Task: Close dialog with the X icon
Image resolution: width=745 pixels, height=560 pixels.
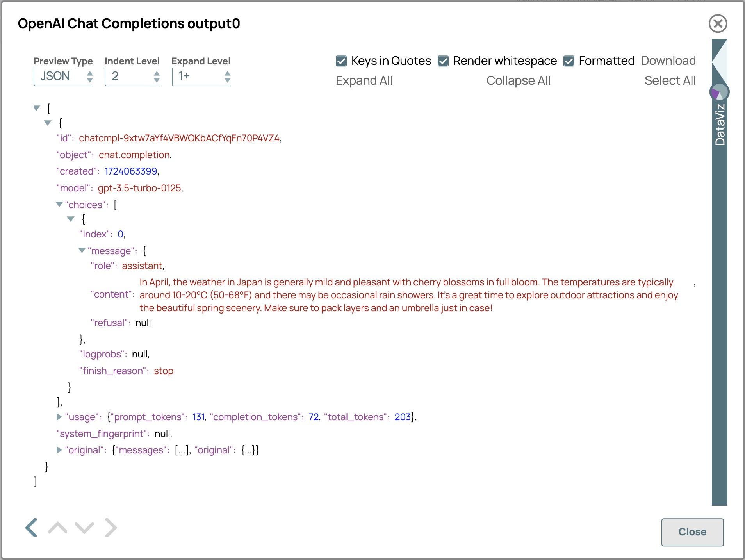Action: pos(718,24)
